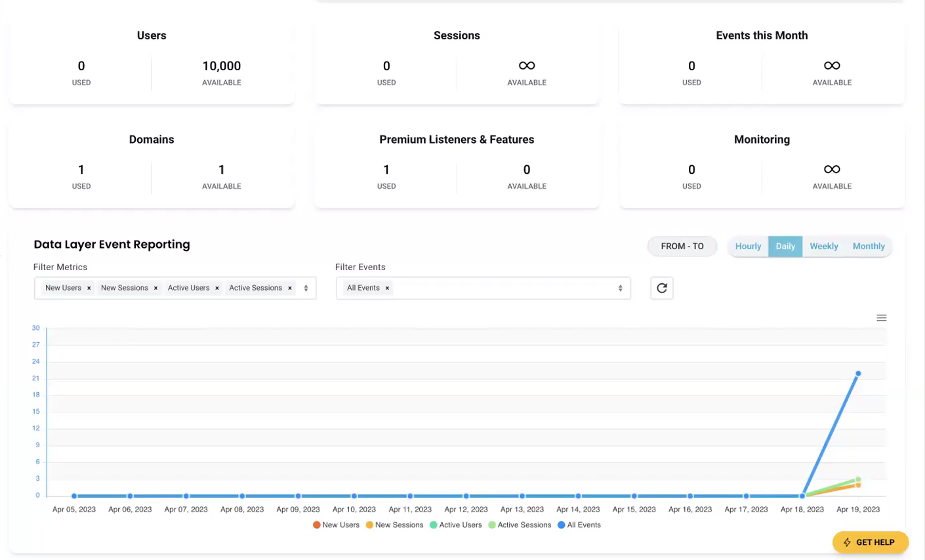Click the Events this Month infinity symbol
The image size is (925, 560).
tap(832, 66)
